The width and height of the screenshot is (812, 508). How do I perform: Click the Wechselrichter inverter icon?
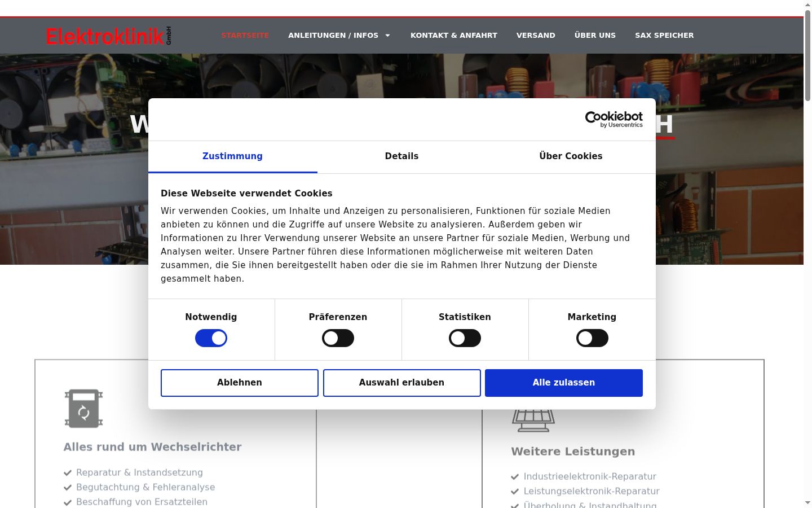point(83,408)
